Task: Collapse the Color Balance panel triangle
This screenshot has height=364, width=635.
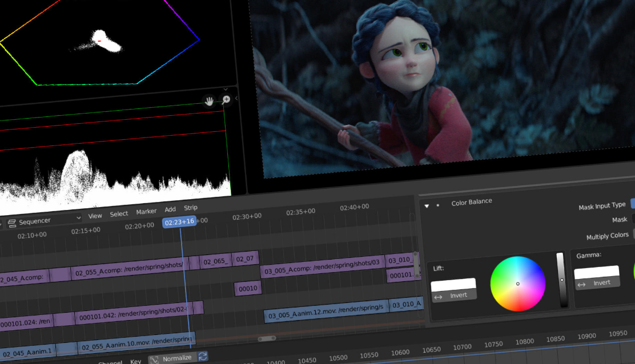Action: pos(427,205)
